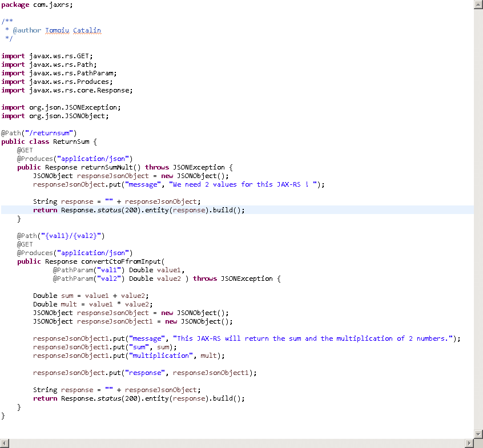
Task: Click the 'We need 2 values' string
Action: tap(243, 184)
